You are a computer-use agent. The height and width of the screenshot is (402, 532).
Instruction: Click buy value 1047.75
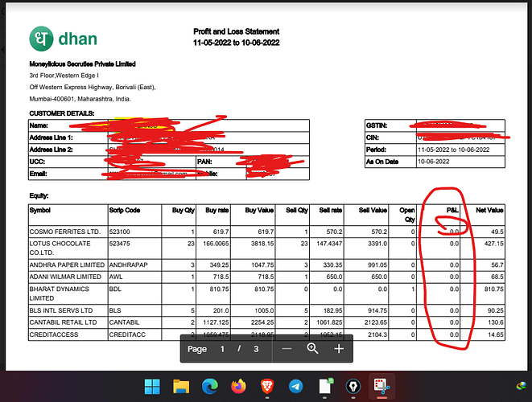pos(262,265)
